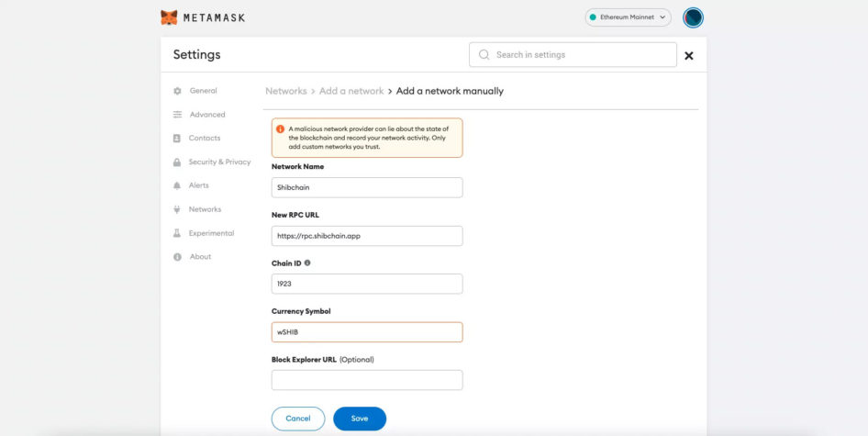Click the Security & Privacy lock icon

click(x=177, y=162)
